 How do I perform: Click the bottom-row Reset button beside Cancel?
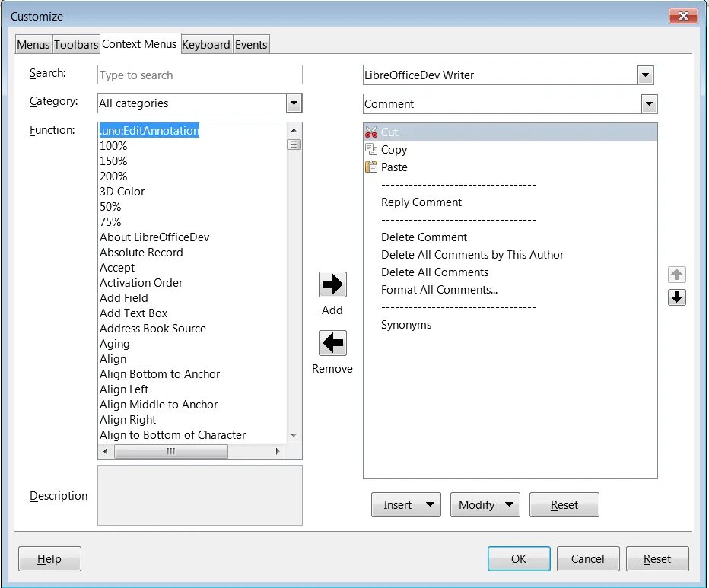coord(657,558)
